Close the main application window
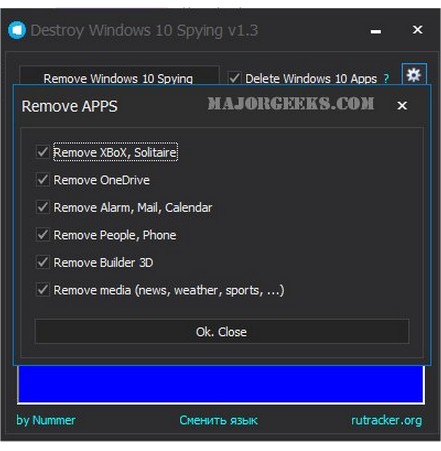This screenshot has width=441, height=451. [417, 30]
